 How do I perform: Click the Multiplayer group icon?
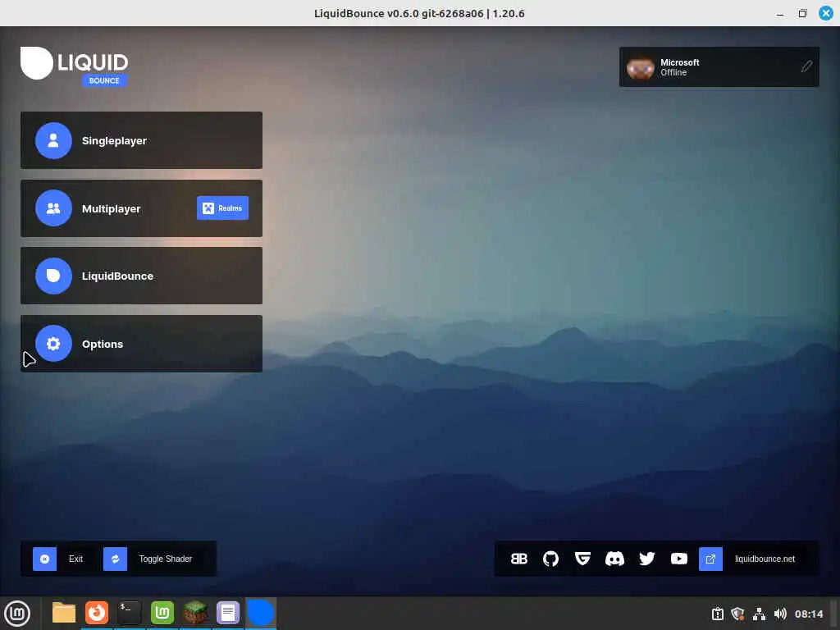[53, 208]
